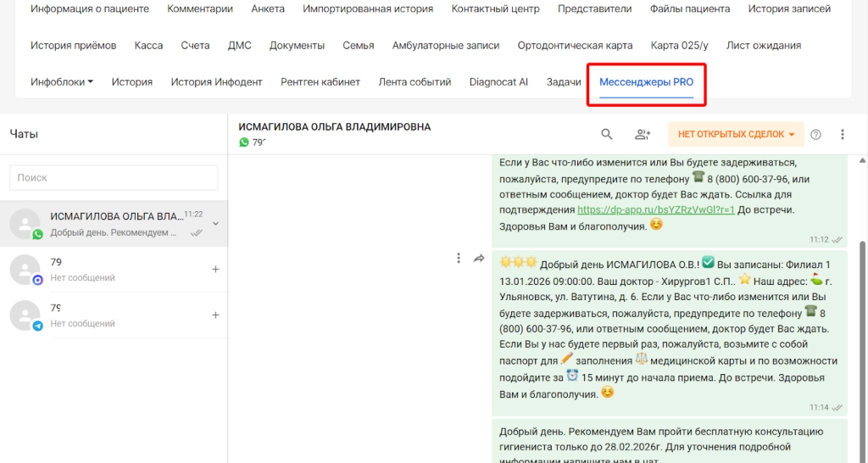Open the Diagnocat AI tab
The width and height of the screenshot is (868, 463).
point(498,82)
